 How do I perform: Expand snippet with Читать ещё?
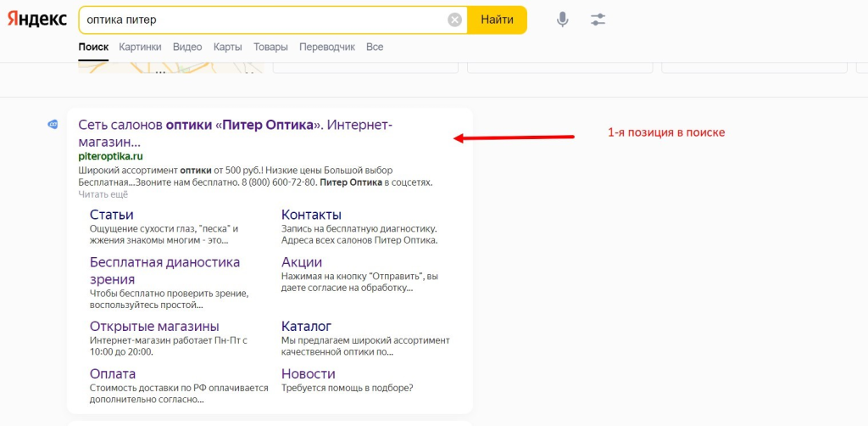click(103, 194)
